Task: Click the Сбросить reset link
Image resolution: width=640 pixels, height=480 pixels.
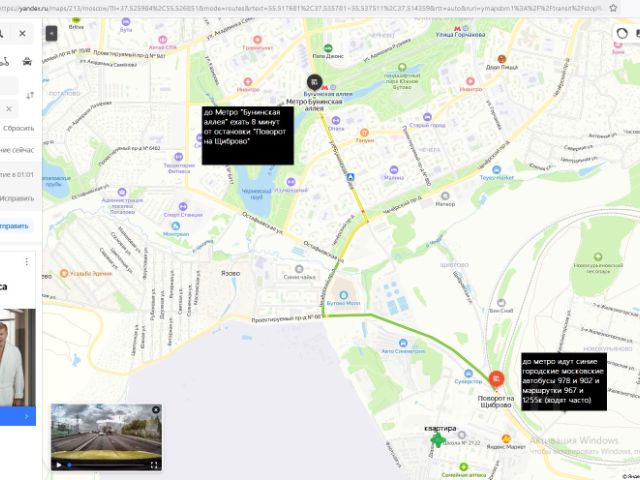Action: 18,128
